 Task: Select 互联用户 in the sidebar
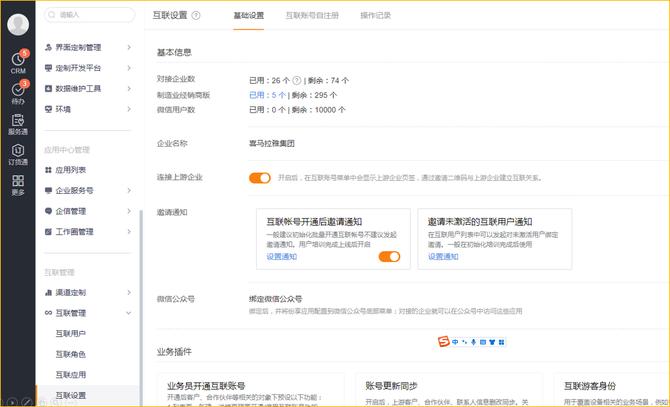(x=70, y=333)
